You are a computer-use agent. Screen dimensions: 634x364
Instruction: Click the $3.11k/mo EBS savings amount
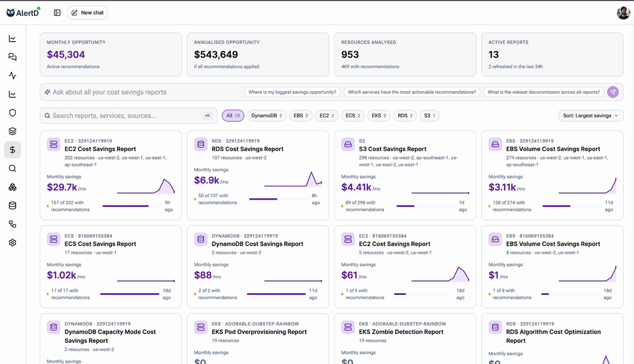pos(507,187)
